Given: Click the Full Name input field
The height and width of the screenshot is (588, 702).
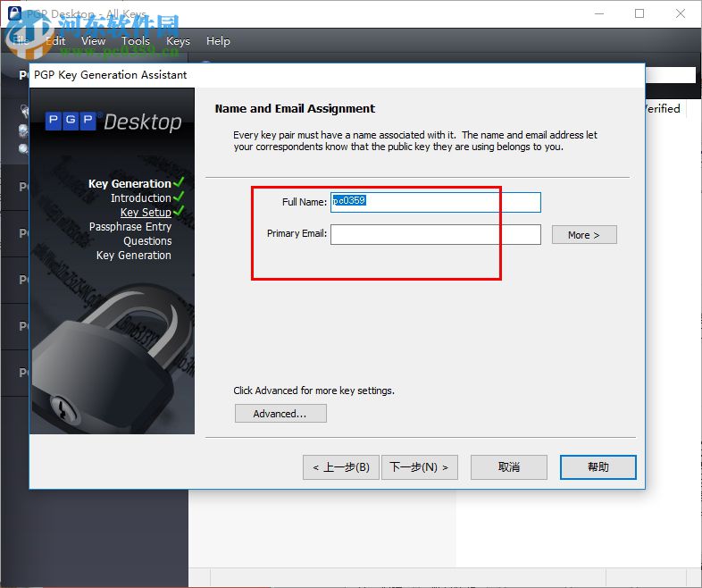Looking at the screenshot, I should click(x=435, y=202).
